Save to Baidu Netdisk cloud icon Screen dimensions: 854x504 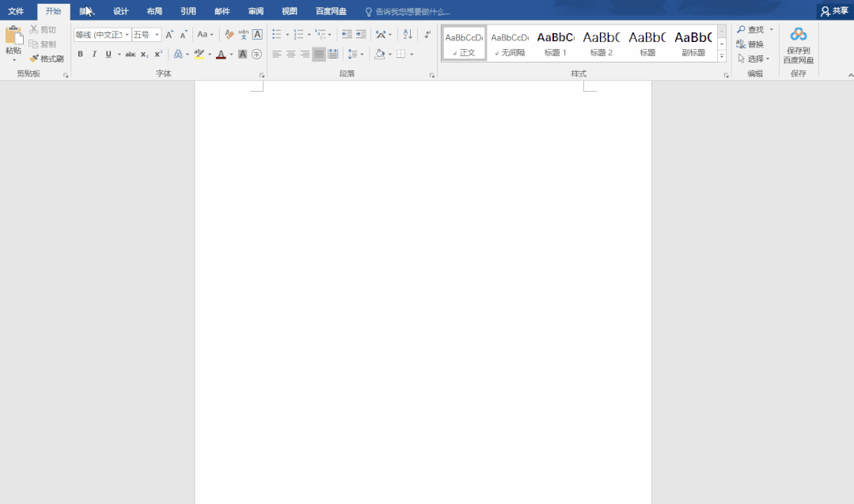798,34
